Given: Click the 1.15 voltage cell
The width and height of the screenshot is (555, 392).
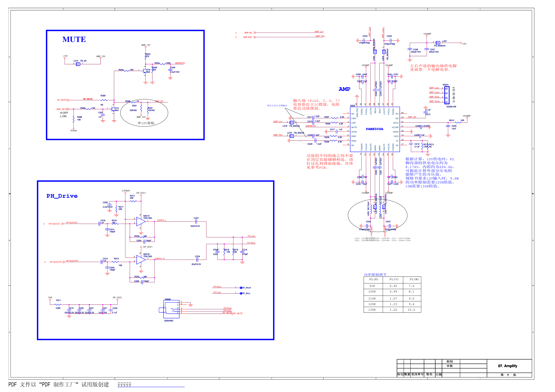Looking at the screenshot, I should 393,304.
